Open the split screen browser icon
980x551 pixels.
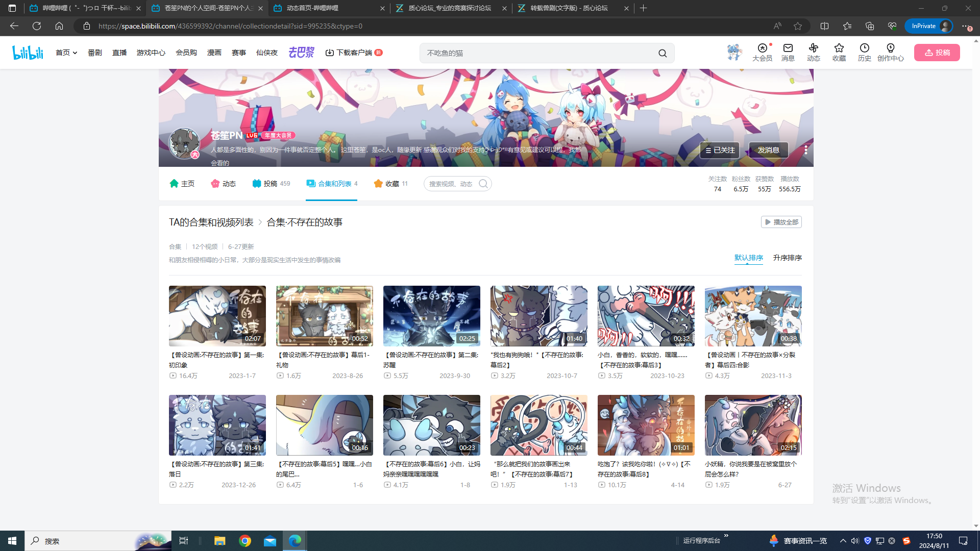coord(824,26)
